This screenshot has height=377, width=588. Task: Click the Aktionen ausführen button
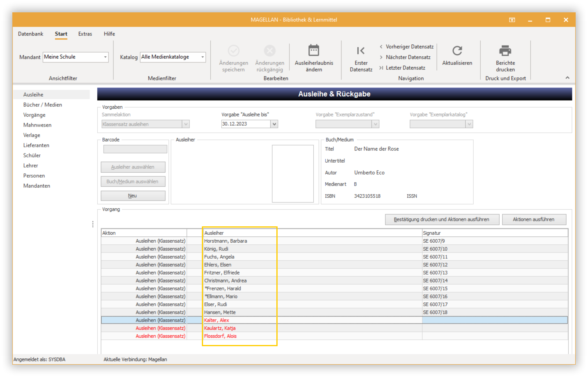534,219
